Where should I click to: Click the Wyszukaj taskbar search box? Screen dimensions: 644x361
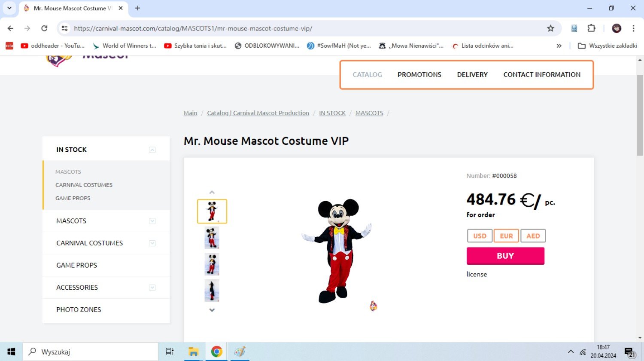point(90,352)
